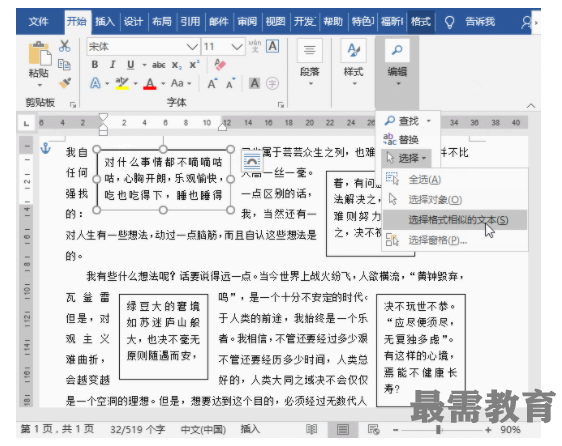Apply red font color
This screenshot has width=562, height=446.
150,84
